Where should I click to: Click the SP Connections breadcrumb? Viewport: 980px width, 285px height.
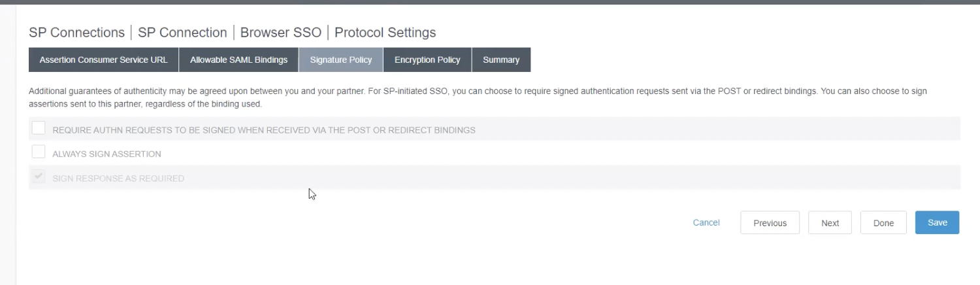point(76,33)
